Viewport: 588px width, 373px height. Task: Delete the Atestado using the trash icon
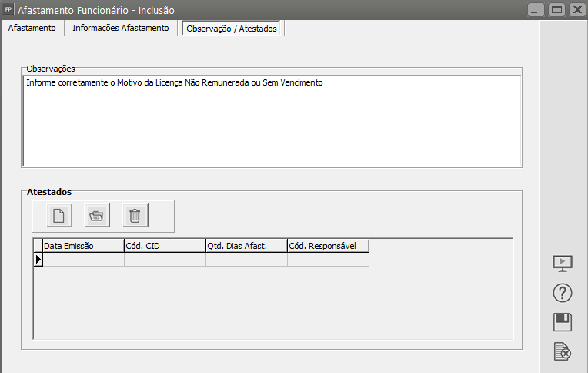[135, 216]
